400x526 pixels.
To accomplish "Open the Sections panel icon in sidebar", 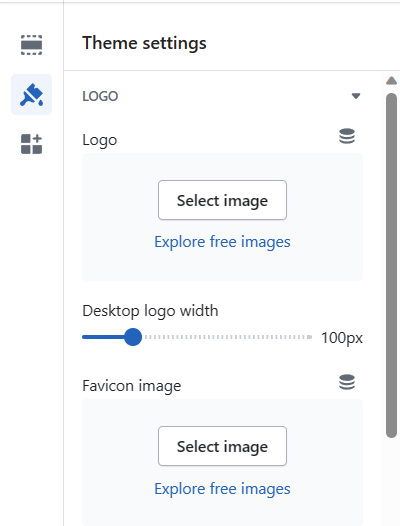I will (32, 45).
